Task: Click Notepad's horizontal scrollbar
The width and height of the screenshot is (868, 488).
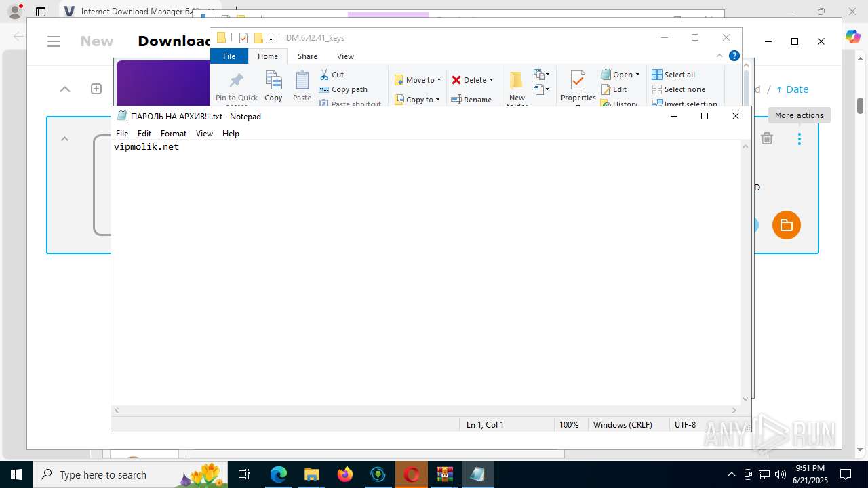Action: tap(426, 410)
